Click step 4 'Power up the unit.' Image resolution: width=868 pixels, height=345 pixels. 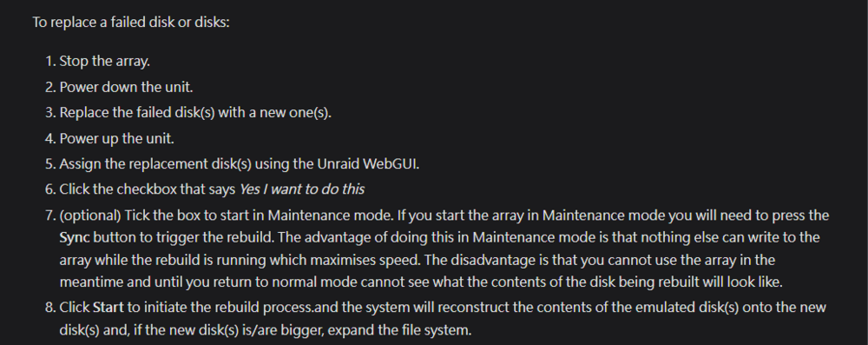pos(117,138)
